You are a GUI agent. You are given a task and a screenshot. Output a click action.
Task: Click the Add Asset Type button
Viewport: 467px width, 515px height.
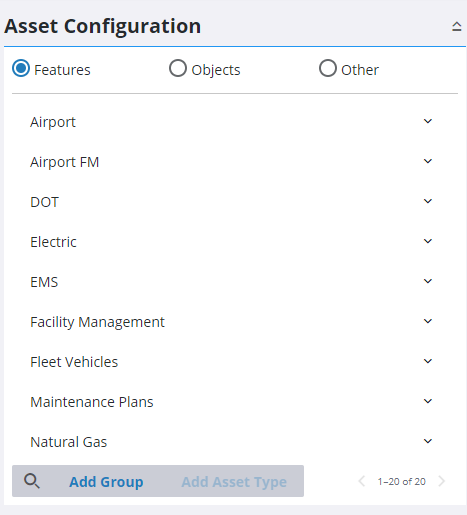pyautogui.click(x=234, y=482)
